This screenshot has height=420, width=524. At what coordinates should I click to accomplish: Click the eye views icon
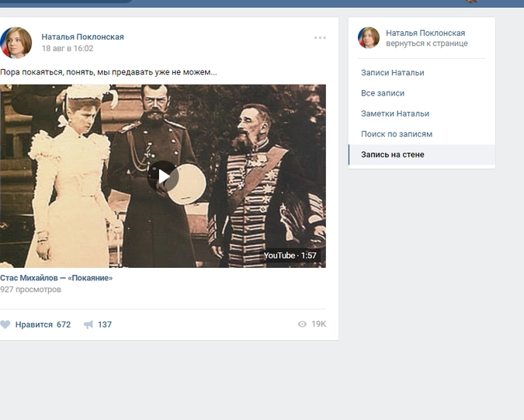point(302,325)
